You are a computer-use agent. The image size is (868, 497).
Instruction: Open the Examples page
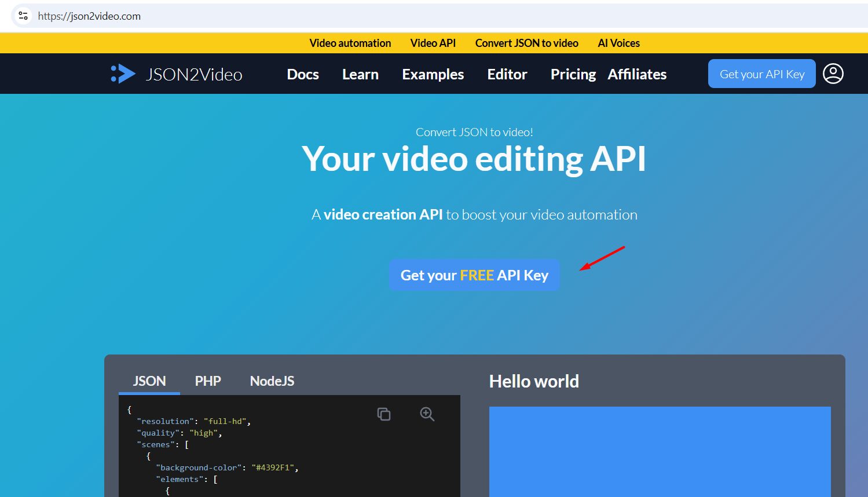click(x=433, y=74)
